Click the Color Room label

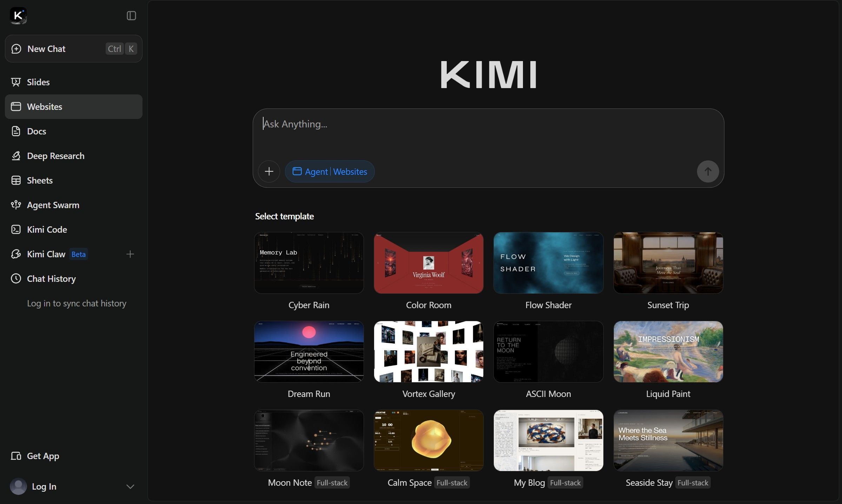point(429,305)
